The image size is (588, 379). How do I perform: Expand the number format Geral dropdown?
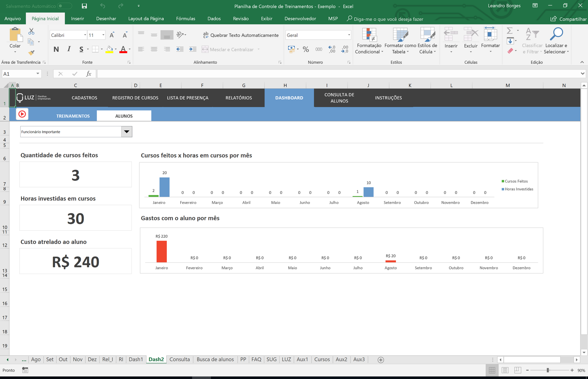349,35
